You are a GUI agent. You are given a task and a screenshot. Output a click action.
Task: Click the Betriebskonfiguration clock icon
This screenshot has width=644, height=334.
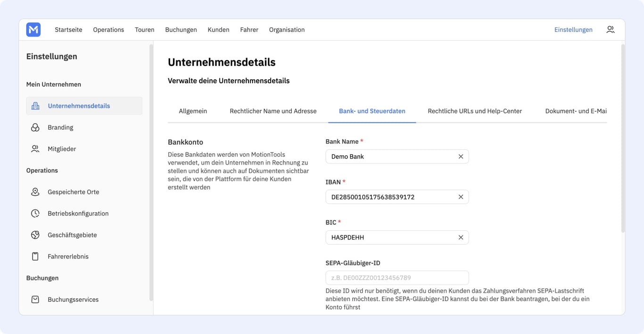pyautogui.click(x=35, y=213)
